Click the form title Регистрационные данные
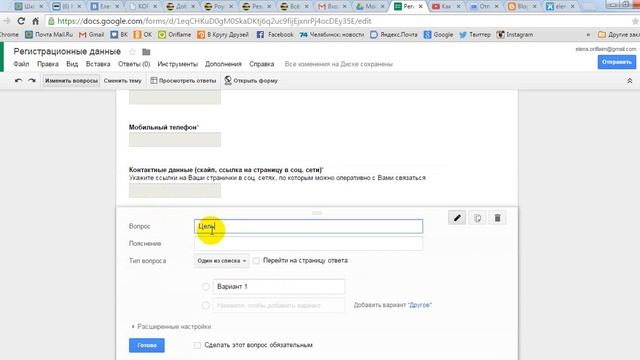 point(67,51)
